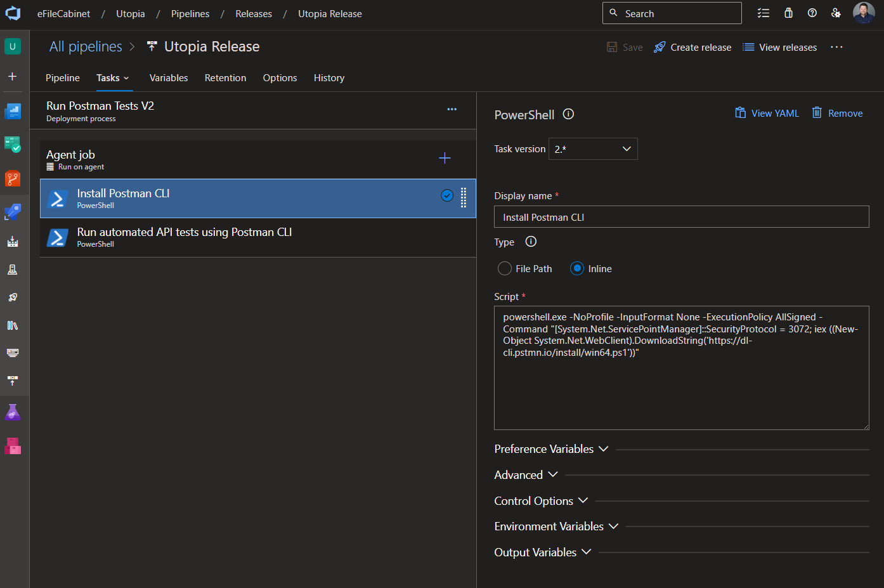Image resolution: width=884 pixels, height=588 pixels.
Task: Click the Search box
Action: [x=672, y=13]
